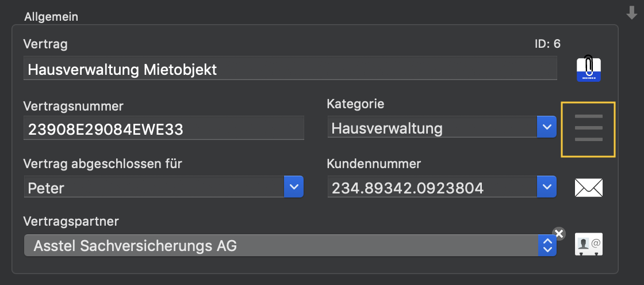Screen dimensions: 644x285
Task: Click into the Hausverwaltung Mietobjekt text field
Action: click(290, 69)
